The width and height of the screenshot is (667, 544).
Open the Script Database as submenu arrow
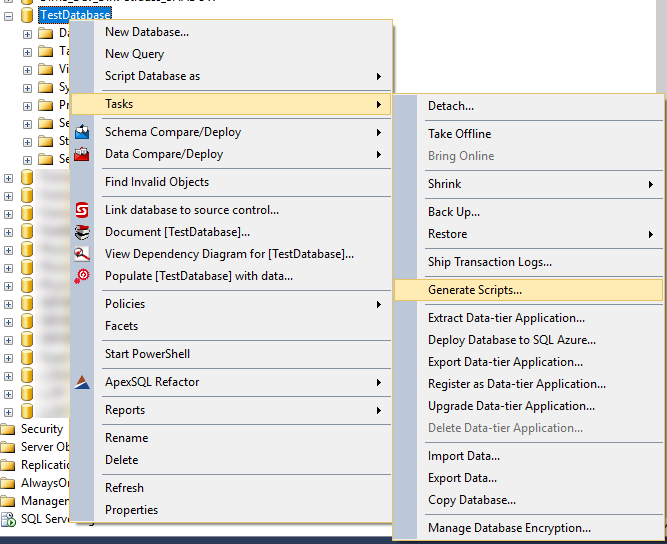(378, 77)
